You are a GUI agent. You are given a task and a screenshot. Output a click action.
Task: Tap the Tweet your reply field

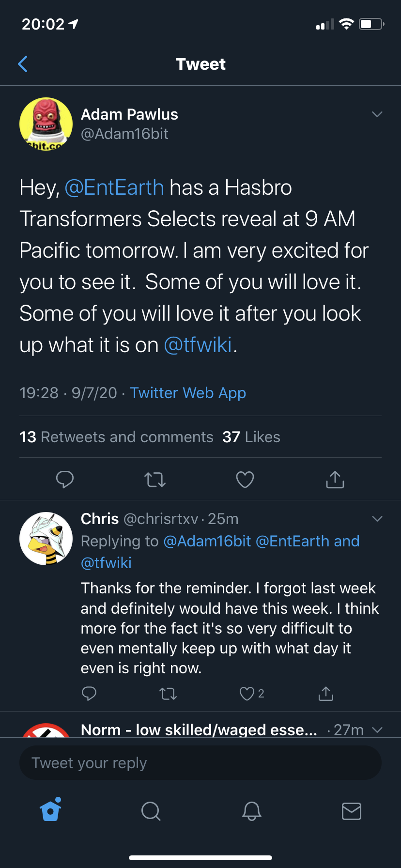point(200,763)
